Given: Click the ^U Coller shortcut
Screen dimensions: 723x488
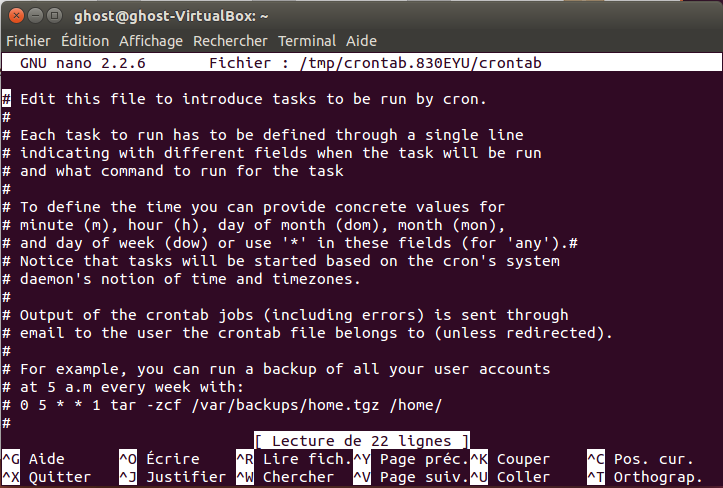Looking at the screenshot, I should pyautogui.click(x=510, y=477).
